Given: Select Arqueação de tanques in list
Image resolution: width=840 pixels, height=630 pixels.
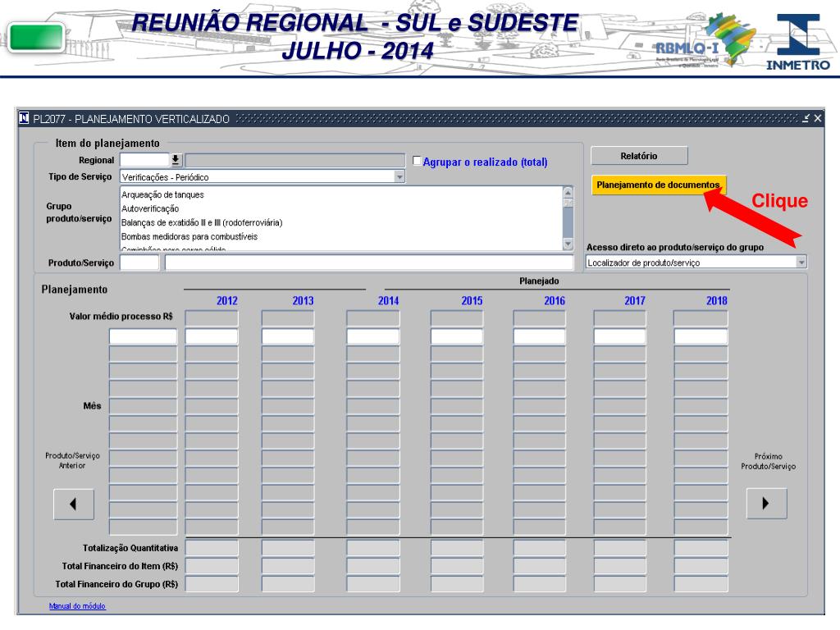Looking at the screenshot, I should pos(163,194).
